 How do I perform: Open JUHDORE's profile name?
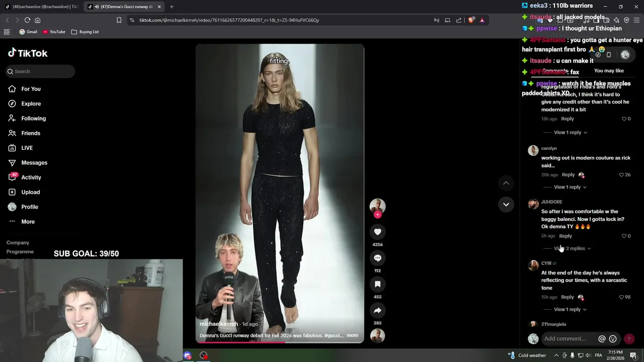tap(551, 202)
